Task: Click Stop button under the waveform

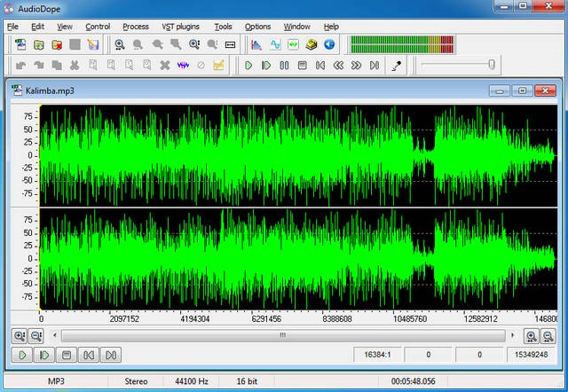Action: pos(67,355)
